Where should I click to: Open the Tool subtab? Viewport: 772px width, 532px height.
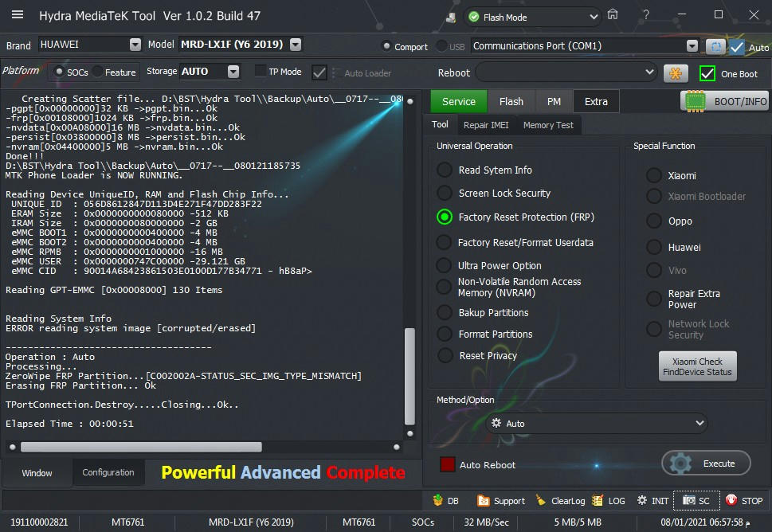440,124
